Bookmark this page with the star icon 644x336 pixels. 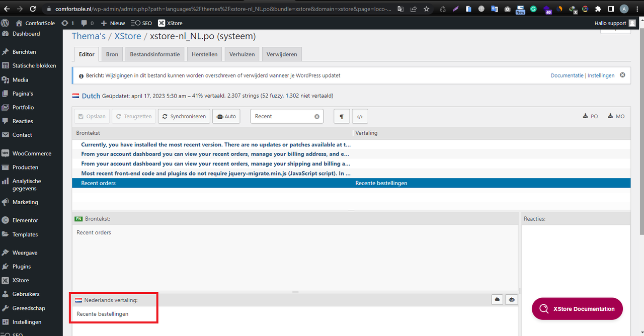pos(427,9)
